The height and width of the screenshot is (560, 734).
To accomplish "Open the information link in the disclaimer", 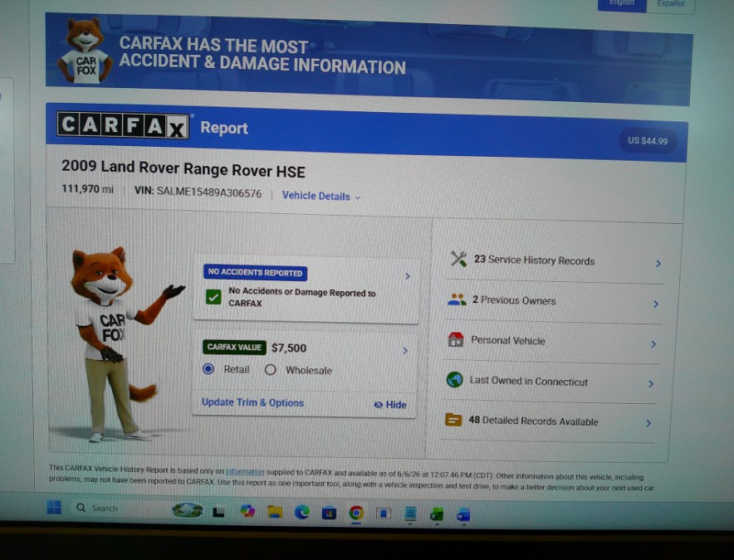I will [x=245, y=472].
